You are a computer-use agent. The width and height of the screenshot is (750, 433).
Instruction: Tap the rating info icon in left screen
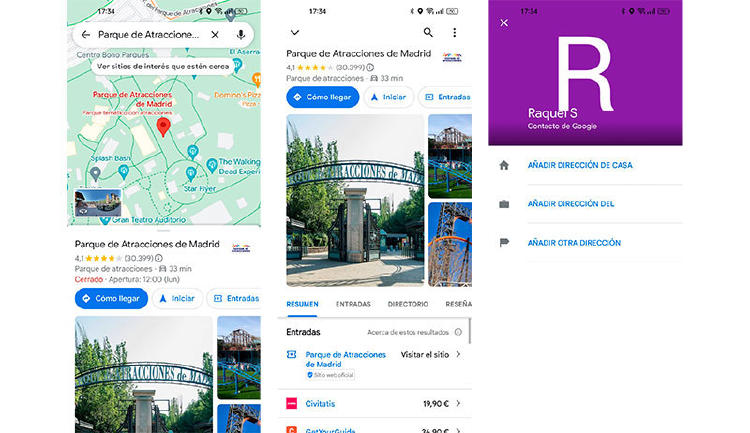pos(158,258)
